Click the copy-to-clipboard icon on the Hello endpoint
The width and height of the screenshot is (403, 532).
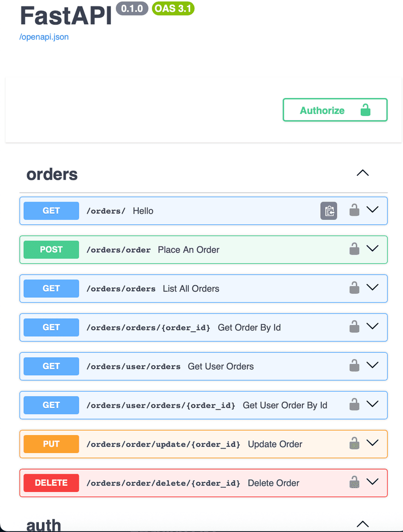point(329,210)
